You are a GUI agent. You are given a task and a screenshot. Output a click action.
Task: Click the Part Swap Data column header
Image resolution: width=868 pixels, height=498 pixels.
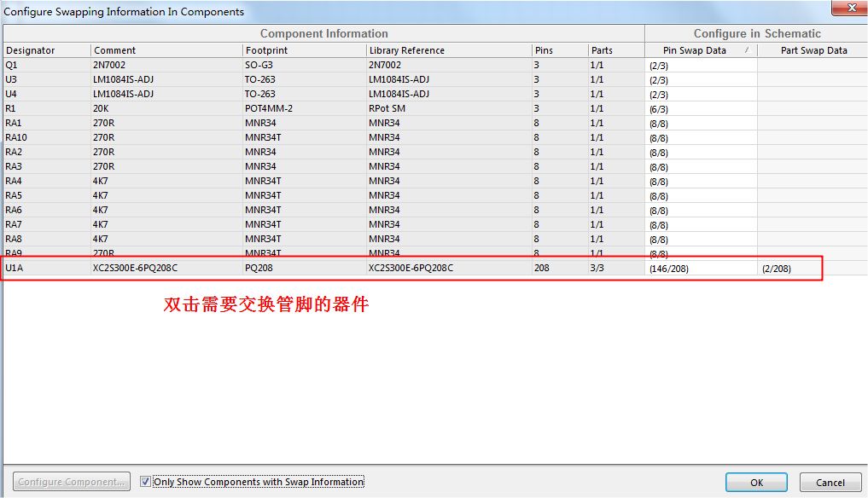(x=813, y=50)
